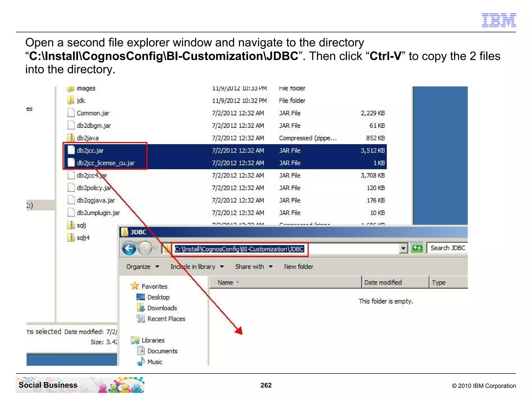The height and width of the screenshot is (399, 532).
Task: Sort by Date modified column header
Action: tap(395, 282)
